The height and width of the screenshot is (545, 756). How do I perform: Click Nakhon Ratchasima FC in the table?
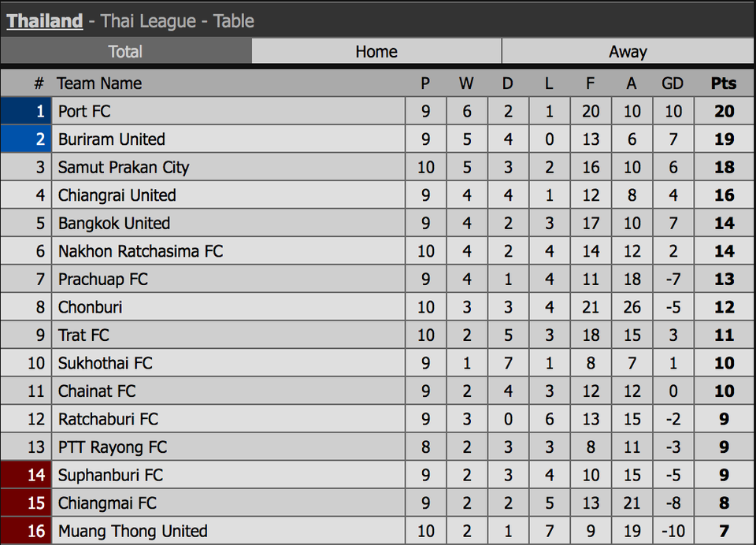(140, 251)
